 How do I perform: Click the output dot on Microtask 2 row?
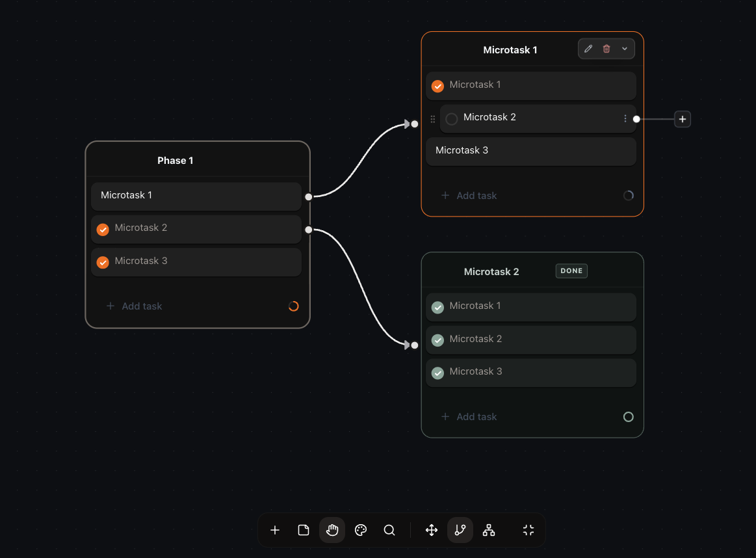[636, 119]
